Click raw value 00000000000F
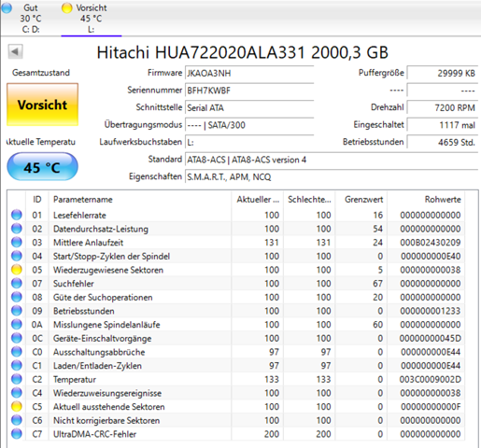 pyautogui.click(x=431, y=407)
